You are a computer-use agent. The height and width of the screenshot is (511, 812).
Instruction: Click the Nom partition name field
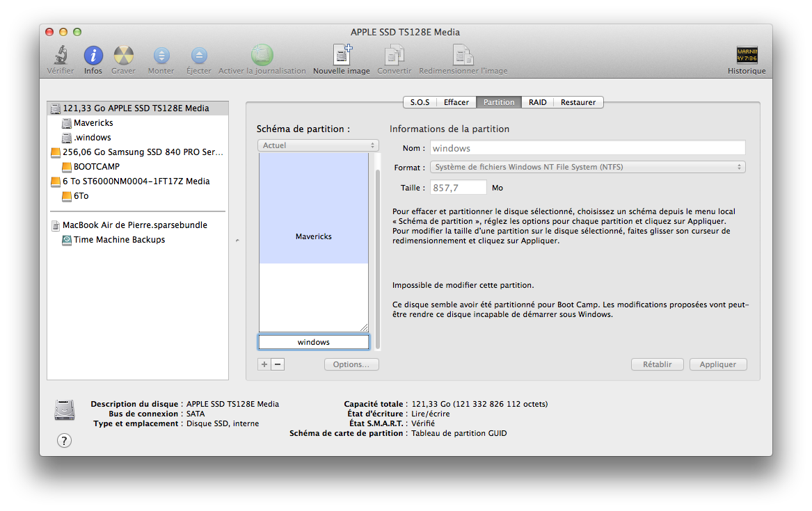click(588, 148)
